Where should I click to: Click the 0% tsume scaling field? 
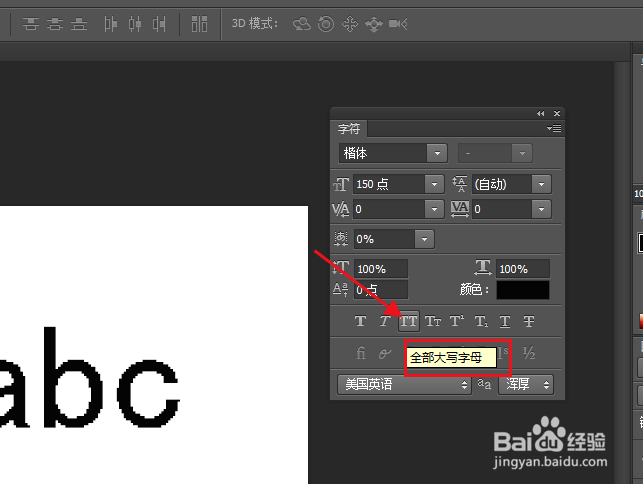pyautogui.click(x=384, y=239)
